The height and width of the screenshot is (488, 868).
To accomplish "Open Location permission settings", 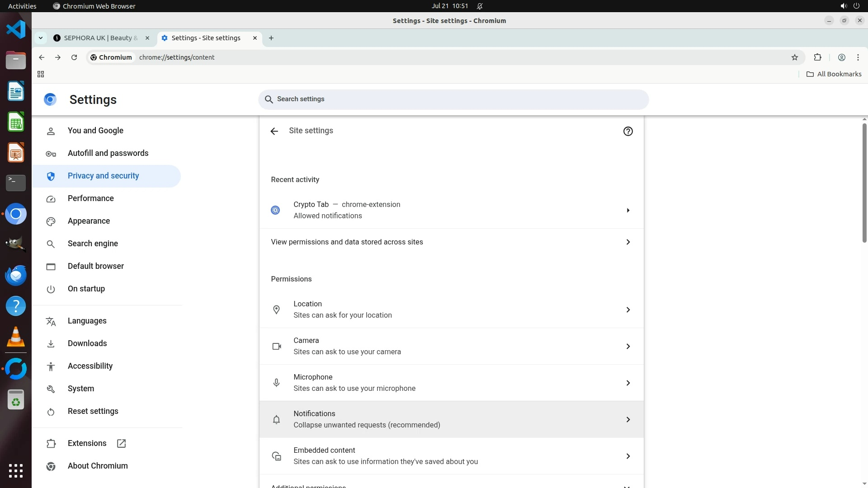I will pyautogui.click(x=451, y=310).
